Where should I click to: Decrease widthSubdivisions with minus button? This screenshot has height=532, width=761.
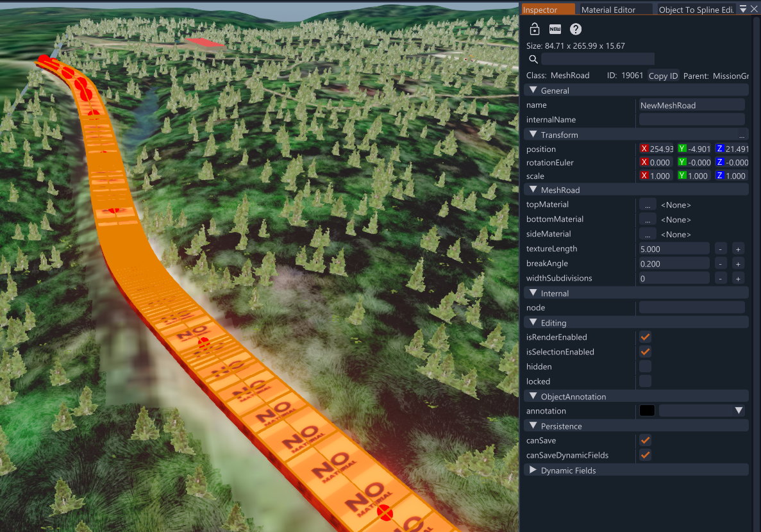[721, 279]
